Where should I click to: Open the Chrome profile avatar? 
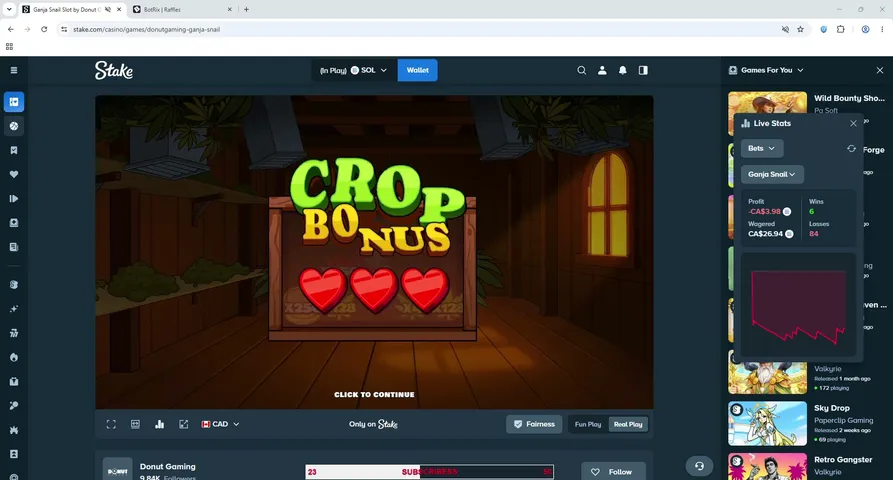pyautogui.click(x=865, y=29)
